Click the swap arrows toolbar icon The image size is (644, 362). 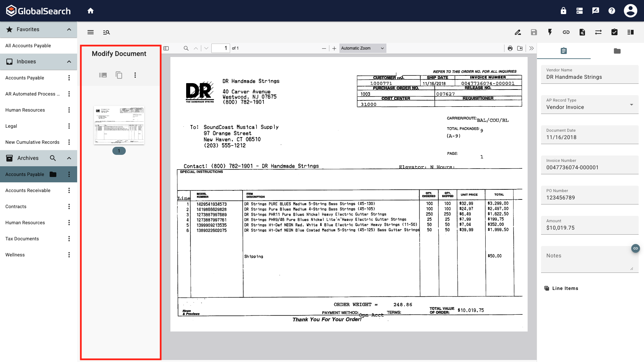(x=598, y=32)
